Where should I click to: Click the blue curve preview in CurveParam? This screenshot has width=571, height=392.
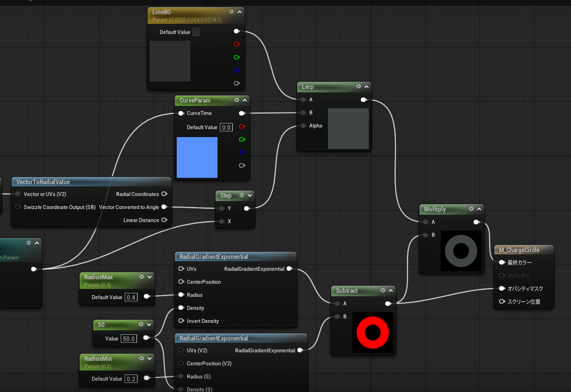[x=197, y=158]
